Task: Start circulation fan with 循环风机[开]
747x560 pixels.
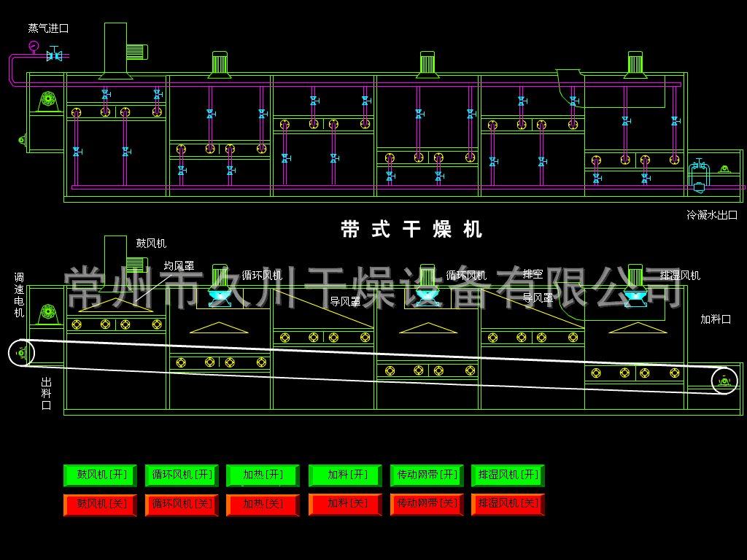Action: pos(182,475)
